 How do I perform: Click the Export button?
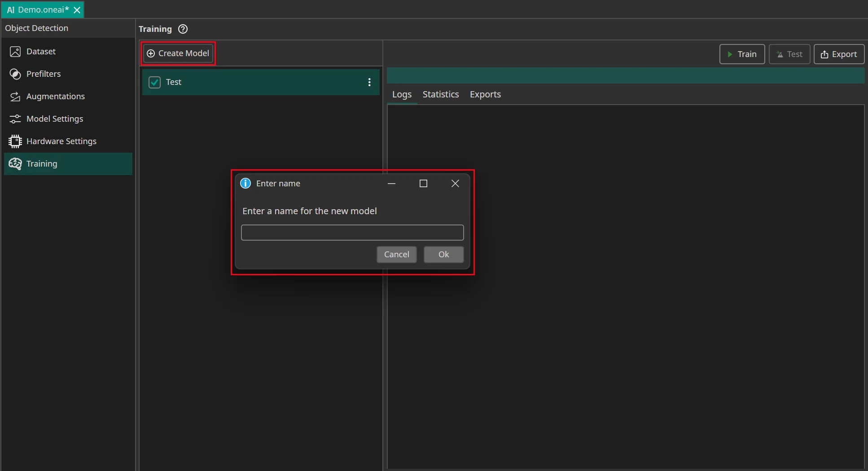click(838, 54)
